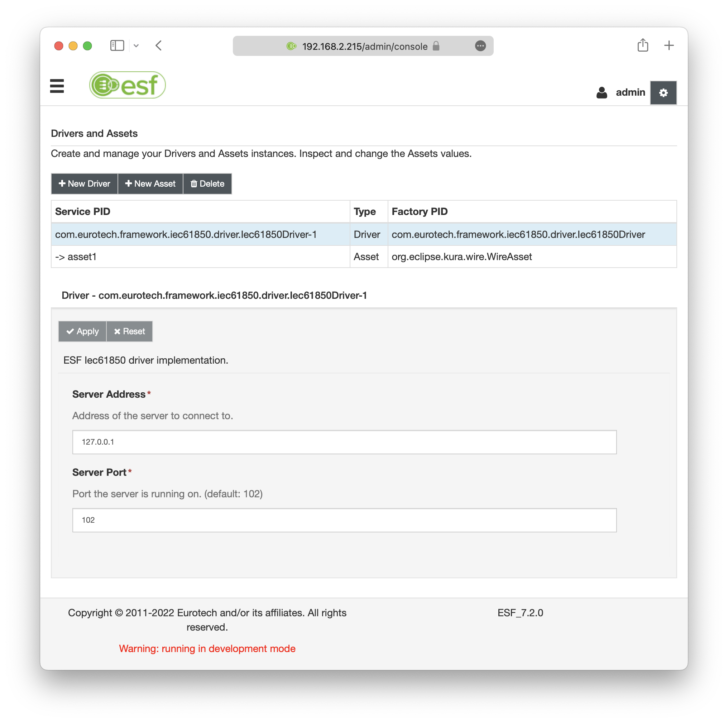This screenshot has width=728, height=723.
Task: Click the Share icon in Safari
Action: pos(642,46)
